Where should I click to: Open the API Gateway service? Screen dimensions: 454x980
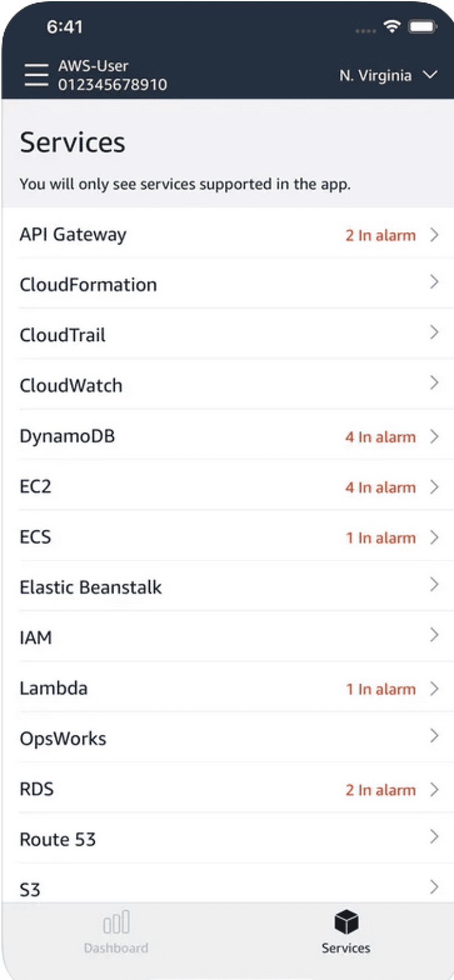click(73, 235)
